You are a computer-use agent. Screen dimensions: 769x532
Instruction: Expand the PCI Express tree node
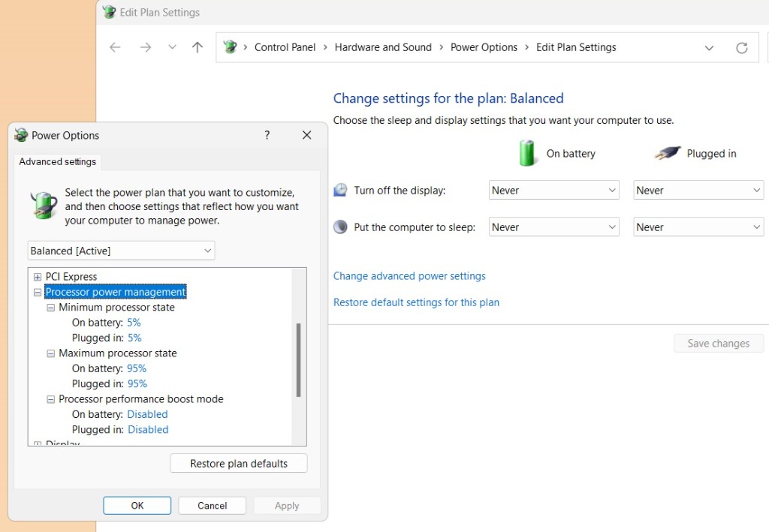pos(38,277)
